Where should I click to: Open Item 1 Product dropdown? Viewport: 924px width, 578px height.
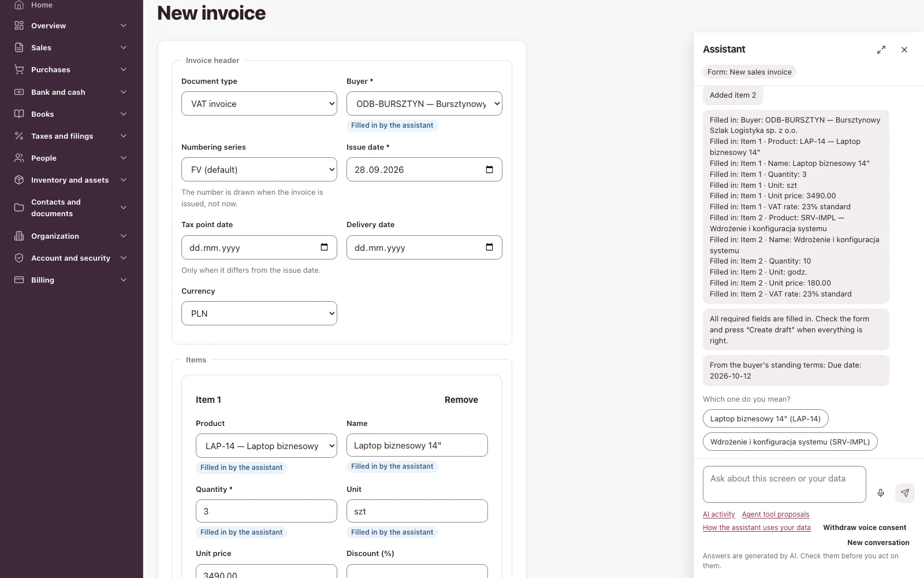pyautogui.click(x=266, y=446)
